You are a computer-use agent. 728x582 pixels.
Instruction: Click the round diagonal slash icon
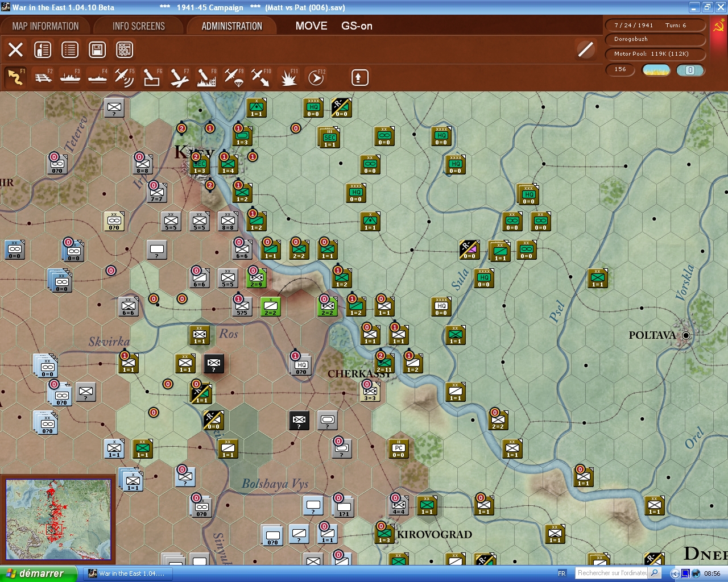(x=585, y=49)
